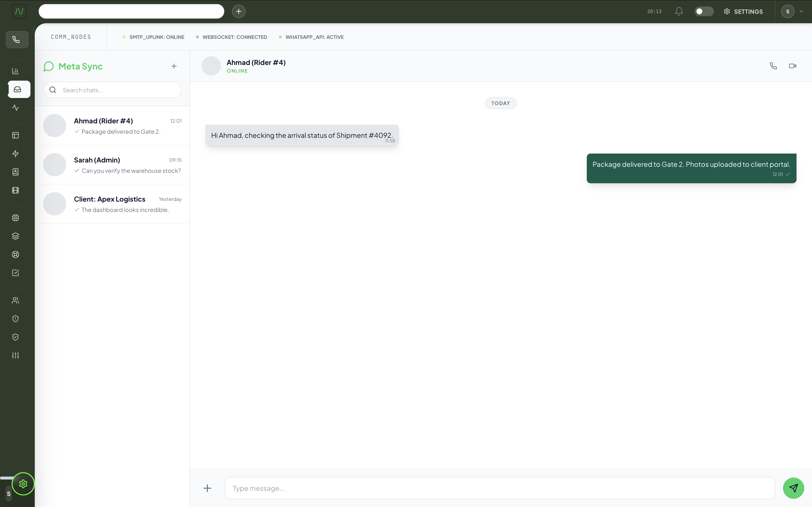Image resolution: width=812 pixels, height=507 pixels.
Task: Start new chat with Meta Sync plus
Action: click(174, 66)
